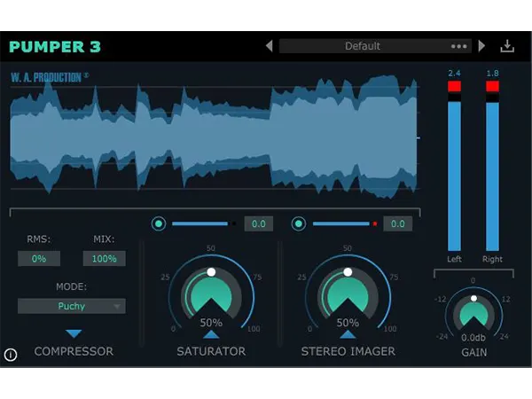Image resolution: width=532 pixels, height=399 pixels.
Task: Click the save preset download icon
Action: pyautogui.click(x=507, y=46)
